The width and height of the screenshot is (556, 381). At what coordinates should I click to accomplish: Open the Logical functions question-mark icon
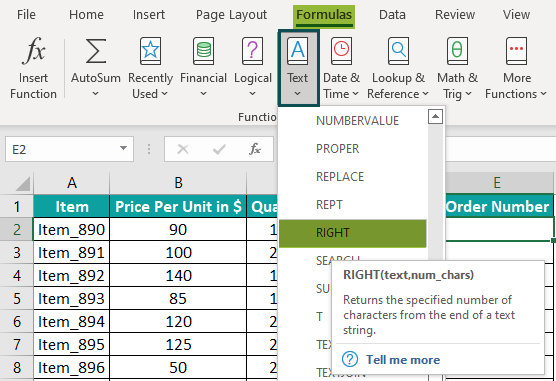(x=252, y=51)
